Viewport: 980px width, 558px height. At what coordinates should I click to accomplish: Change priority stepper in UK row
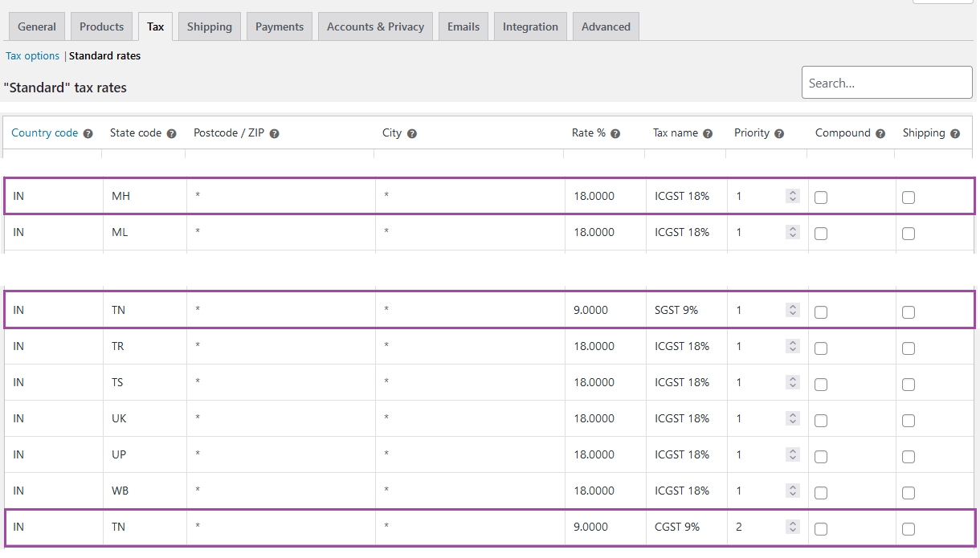click(x=793, y=418)
